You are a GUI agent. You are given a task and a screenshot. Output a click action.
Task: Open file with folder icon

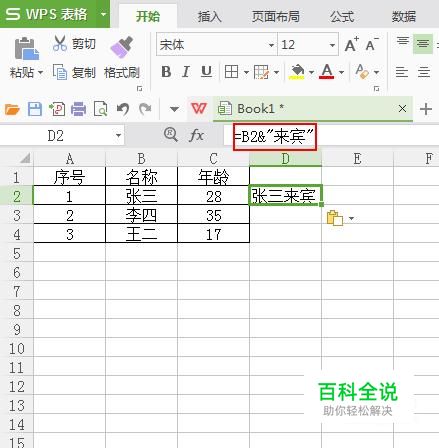pyautogui.click(x=12, y=109)
